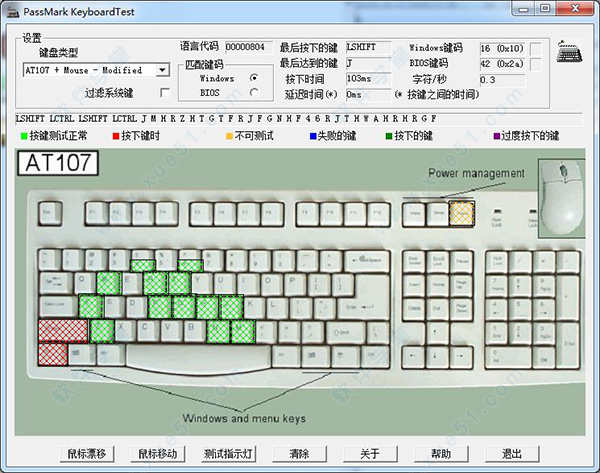The width and height of the screenshot is (600, 473).
Task: Click the keyboard icon in the settings corner
Action: coord(569,51)
